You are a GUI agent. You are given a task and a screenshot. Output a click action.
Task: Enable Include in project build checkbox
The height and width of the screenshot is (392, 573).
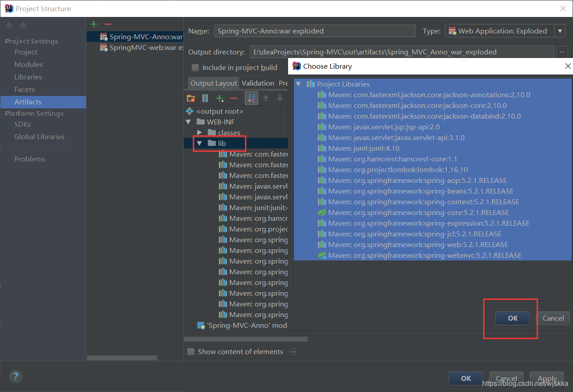point(195,68)
